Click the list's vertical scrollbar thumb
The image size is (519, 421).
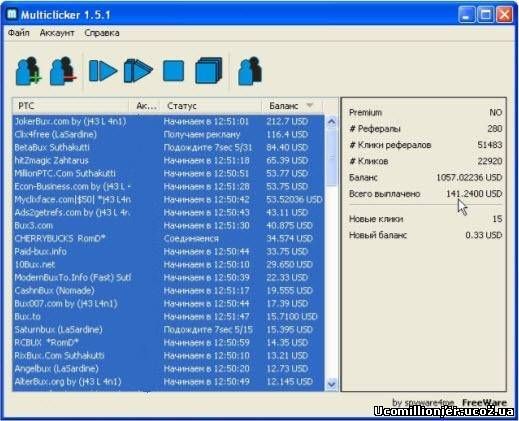click(331, 157)
